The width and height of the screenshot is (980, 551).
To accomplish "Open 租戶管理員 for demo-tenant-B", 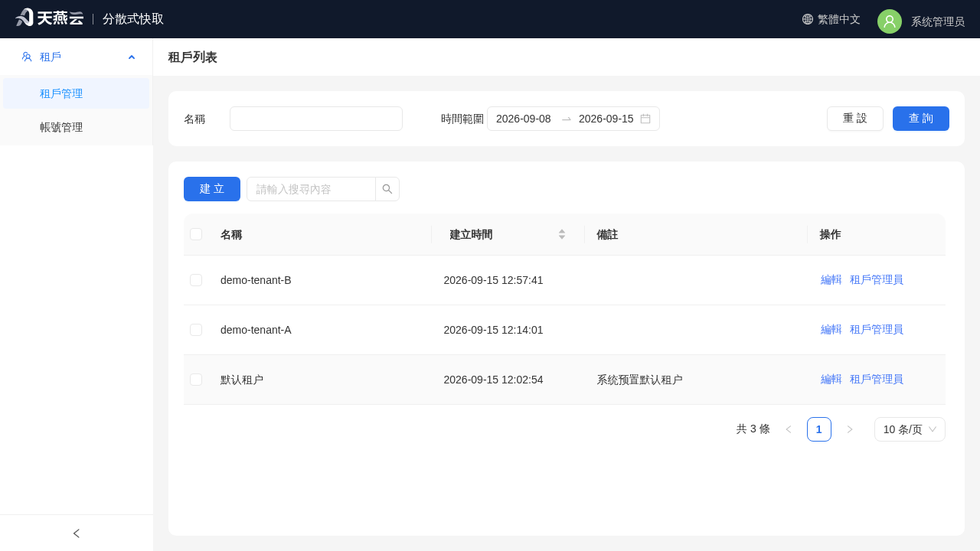I will (x=877, y=280).
